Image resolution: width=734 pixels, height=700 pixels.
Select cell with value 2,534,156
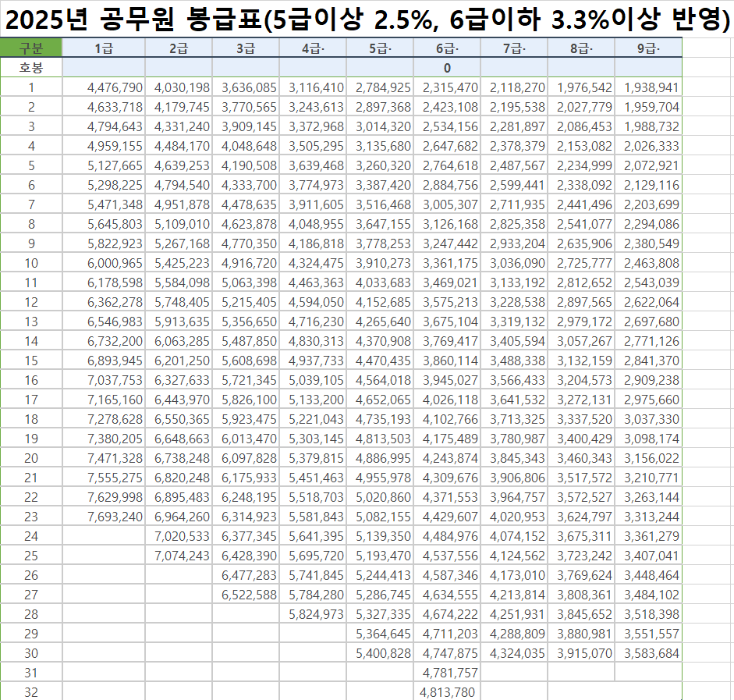[447, 126]
